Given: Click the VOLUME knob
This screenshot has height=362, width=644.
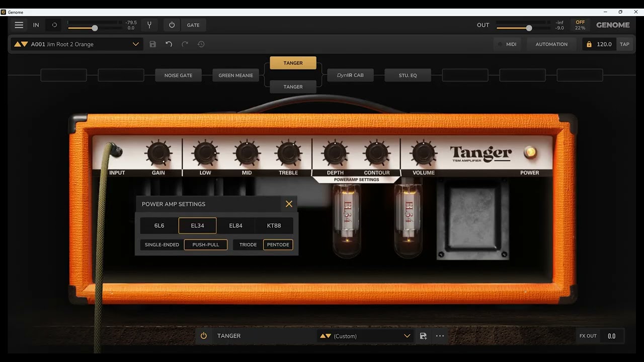Looking at the screenshot, I should 424,153.
